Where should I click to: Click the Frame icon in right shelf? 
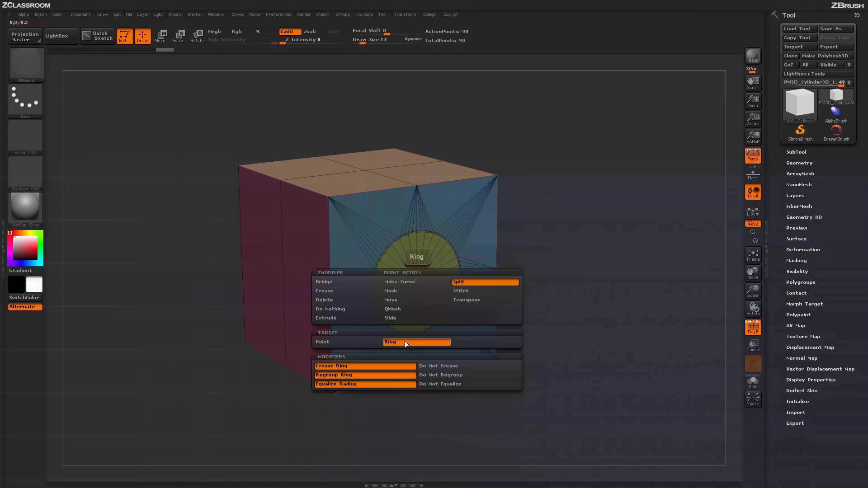[x=753, y=255]
